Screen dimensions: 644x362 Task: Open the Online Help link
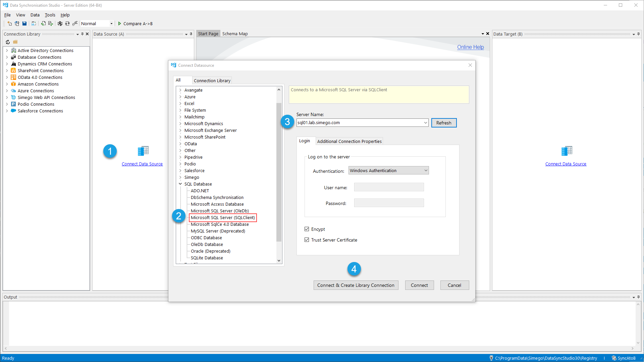pyautogui.click(x=470, y=47)
